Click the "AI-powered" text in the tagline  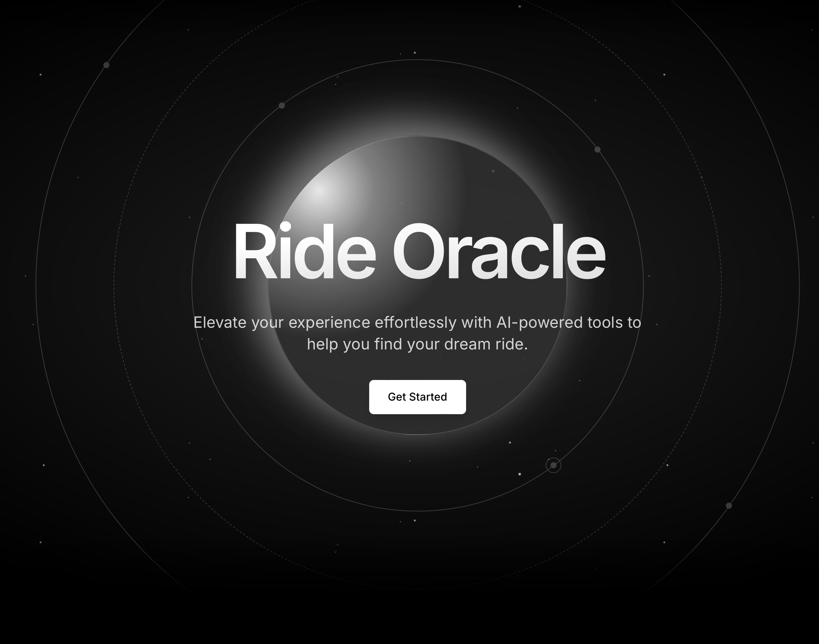tap(539, 323)
